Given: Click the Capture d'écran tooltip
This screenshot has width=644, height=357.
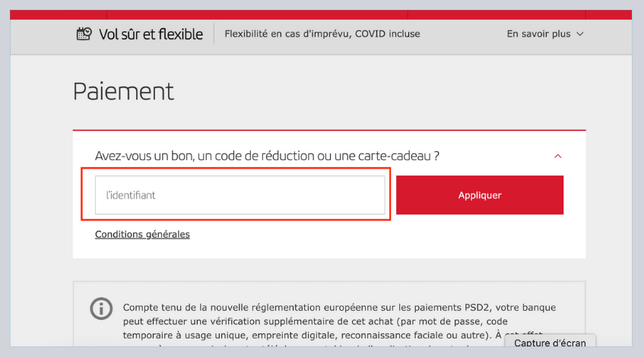Looking at the screenshot, I should click(550, 343).
